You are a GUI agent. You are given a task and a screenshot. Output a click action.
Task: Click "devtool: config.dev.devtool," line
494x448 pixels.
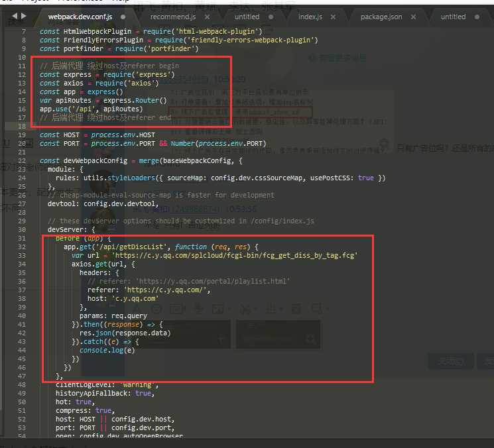click(x=103, y=203)
